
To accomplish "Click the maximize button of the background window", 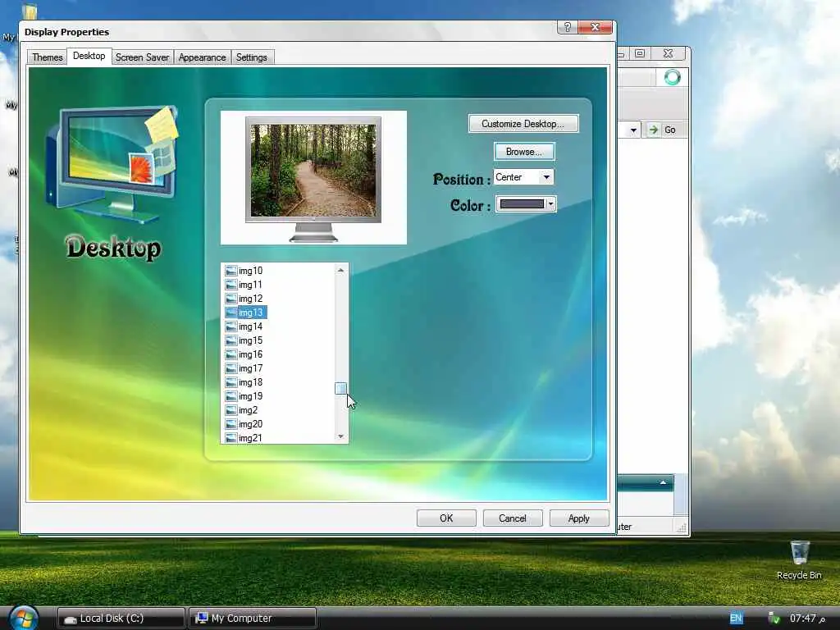I will coord(640,53).
